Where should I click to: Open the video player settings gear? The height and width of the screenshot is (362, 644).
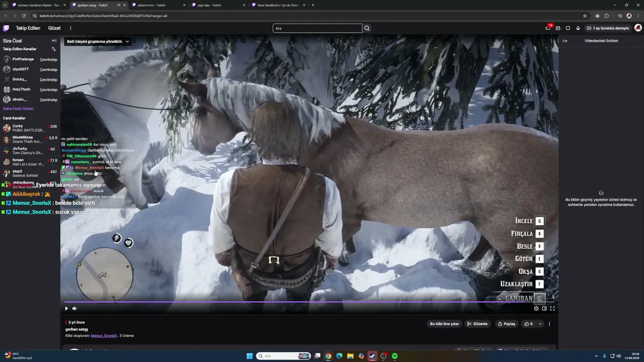pyautogui.click(x=536, y=308)
